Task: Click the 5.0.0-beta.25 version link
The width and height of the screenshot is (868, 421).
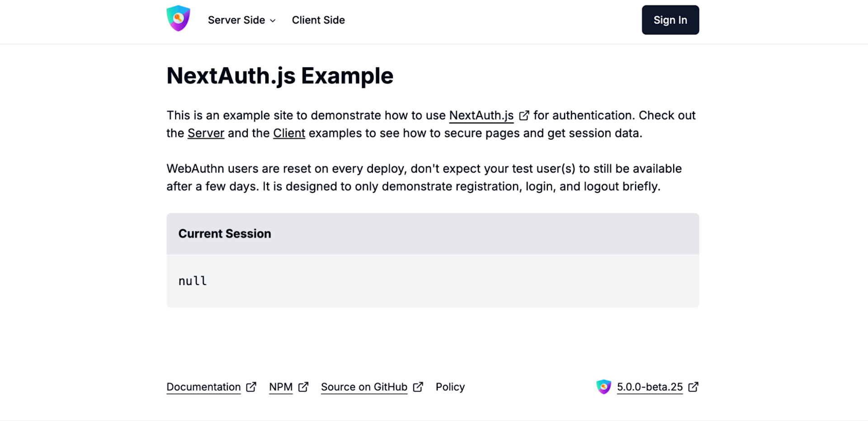Action: point(650,387)
